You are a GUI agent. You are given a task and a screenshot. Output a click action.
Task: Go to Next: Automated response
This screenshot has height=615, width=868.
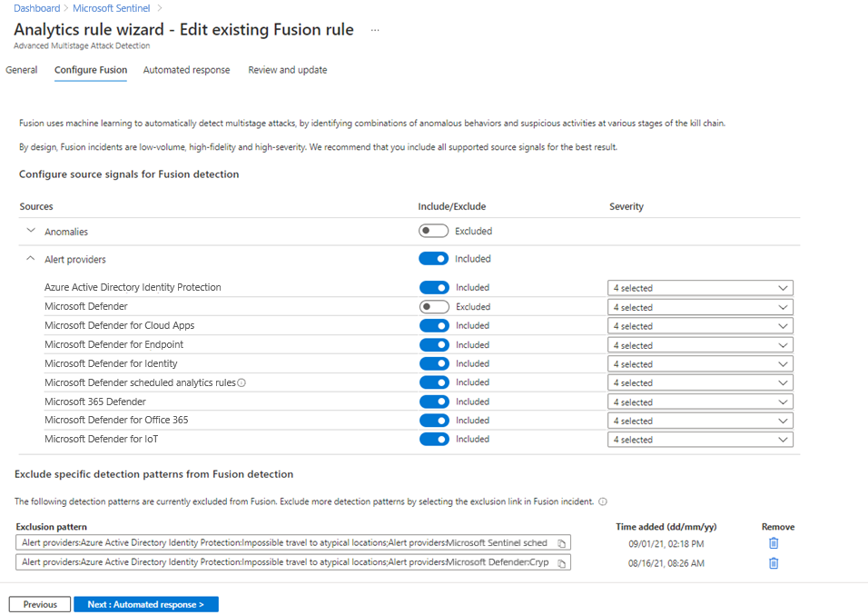(x=145, y=604)
